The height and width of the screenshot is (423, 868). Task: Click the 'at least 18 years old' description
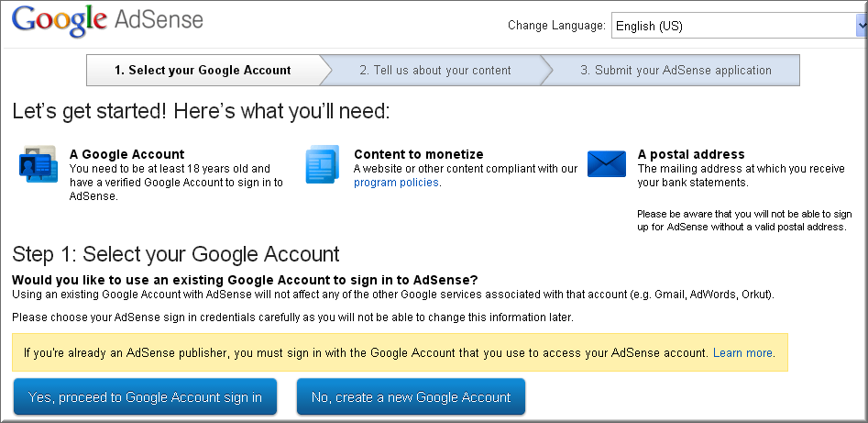point(176,183)
